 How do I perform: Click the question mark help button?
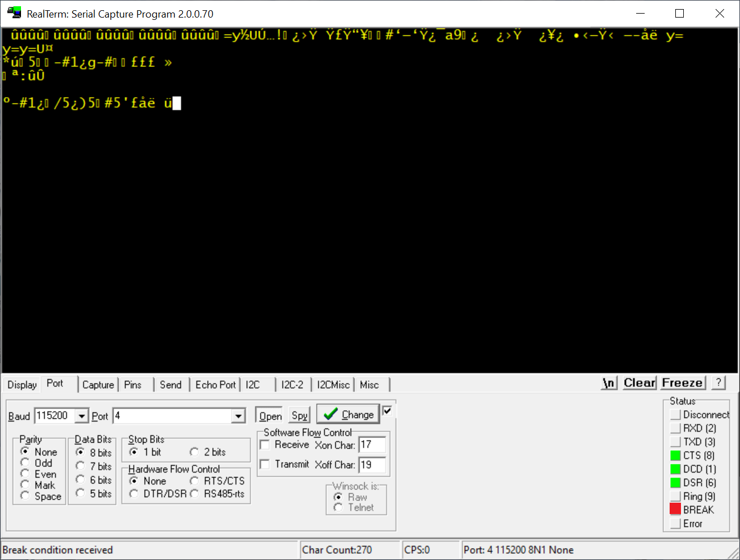coord(718,383)
